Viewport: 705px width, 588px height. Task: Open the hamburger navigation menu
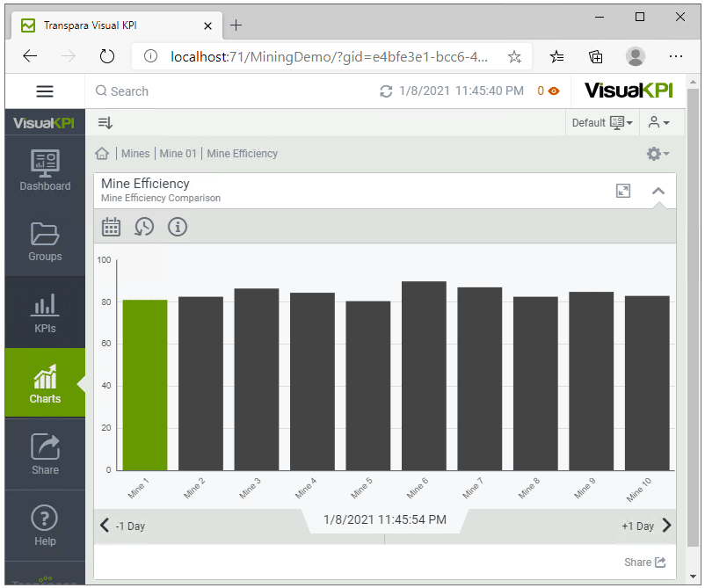[45, 91]
